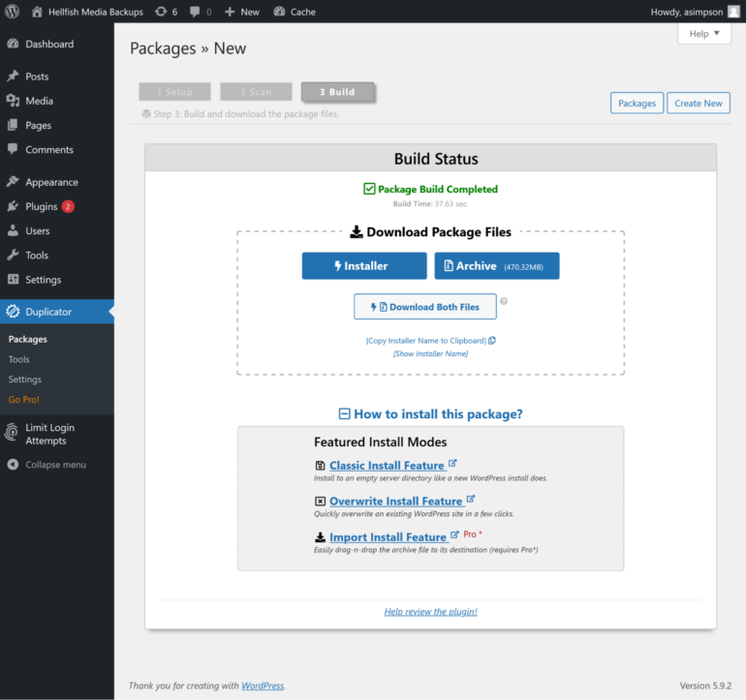Open the Plugins menu in sidebar
Image resolution: width=746 pixels, height=700 pixels.
click(42, 206)
